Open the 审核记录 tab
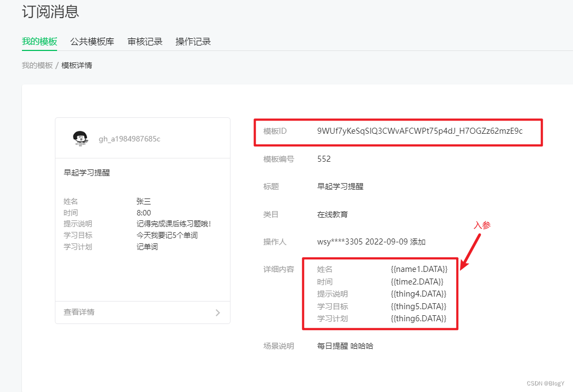573x392 pixels. coord(144,41)
